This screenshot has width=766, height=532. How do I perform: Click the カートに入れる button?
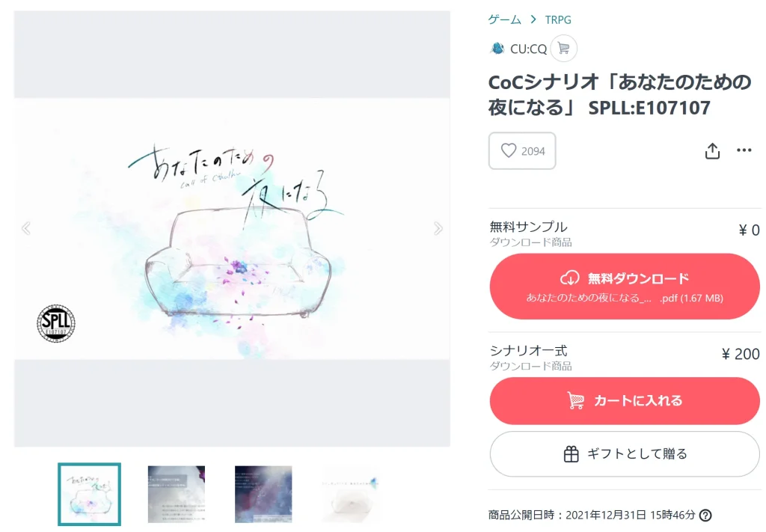[625, 400]
